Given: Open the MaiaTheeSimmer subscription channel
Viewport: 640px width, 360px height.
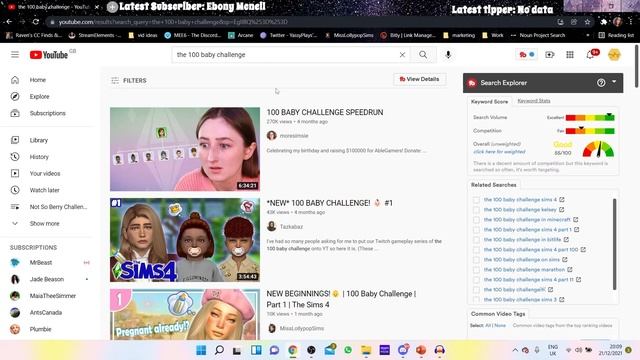Looking at the screenshot, I should (52, 296).
